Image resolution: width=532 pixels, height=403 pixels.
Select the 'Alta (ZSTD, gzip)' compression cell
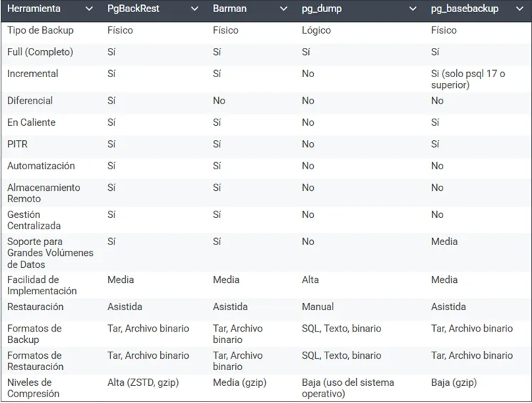[x=143, y=382]
